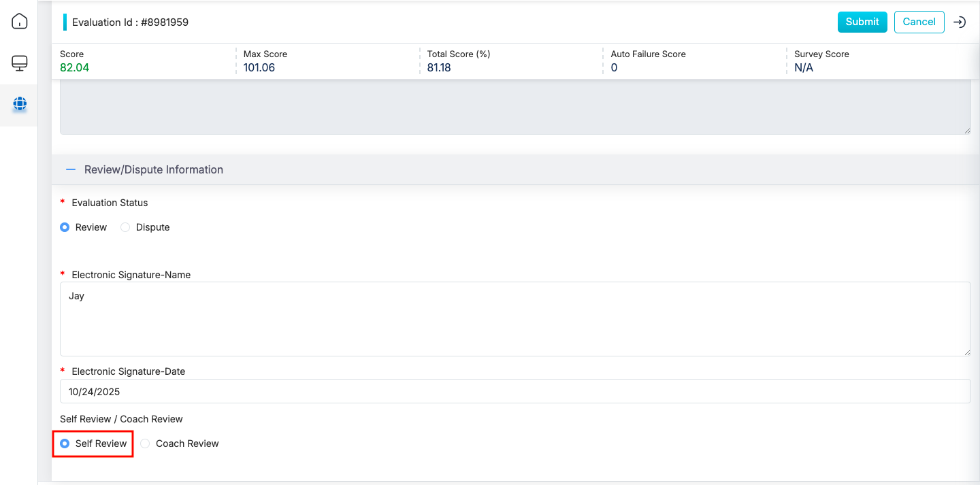The height and width of the screenshot is (485, 980).
Task: Select the Review evaluation status
Action: pos(65,227)
